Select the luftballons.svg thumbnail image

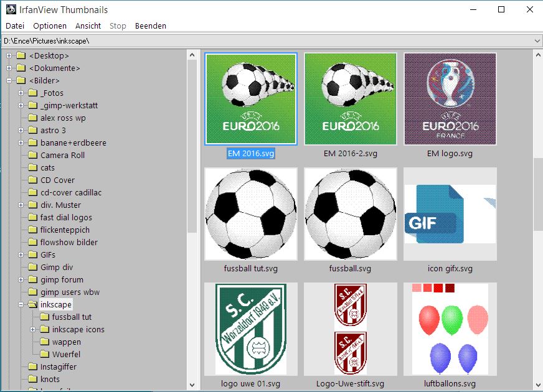pos(450,329)
